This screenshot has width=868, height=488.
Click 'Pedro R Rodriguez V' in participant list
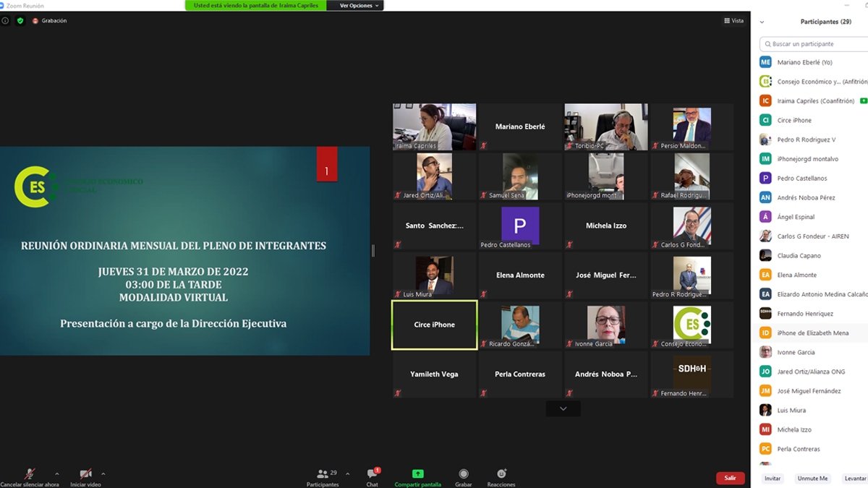pos(807,140)
